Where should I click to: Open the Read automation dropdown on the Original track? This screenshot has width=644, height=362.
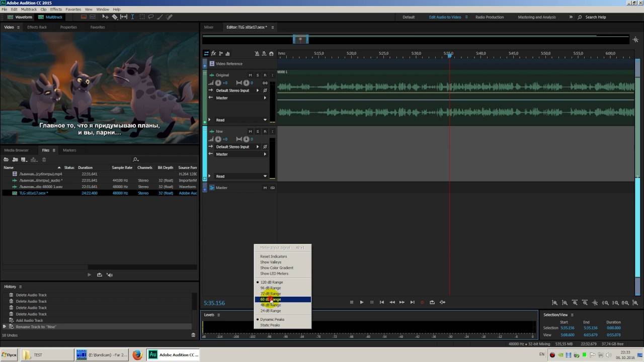pos(265,120)
